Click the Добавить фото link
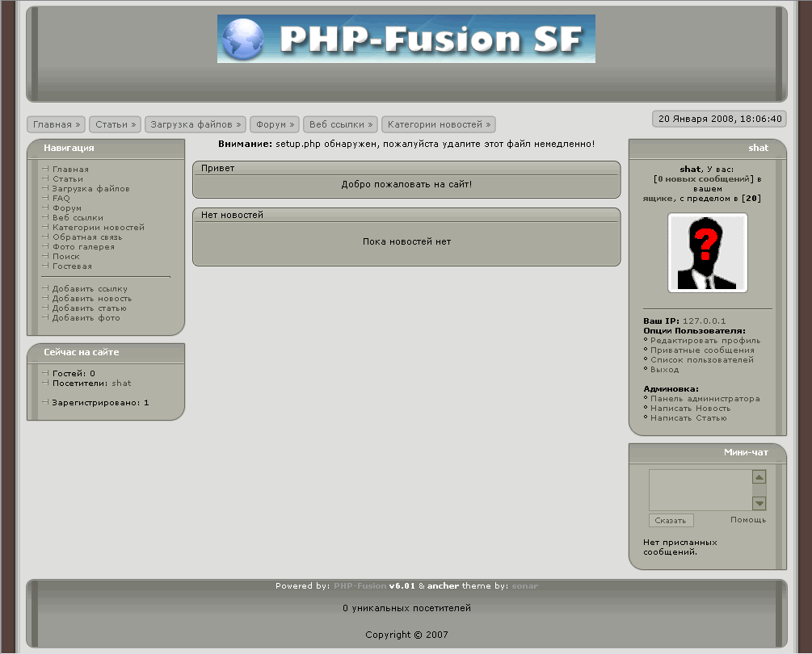Screen dimensions: 812x654 click(86, 318)
